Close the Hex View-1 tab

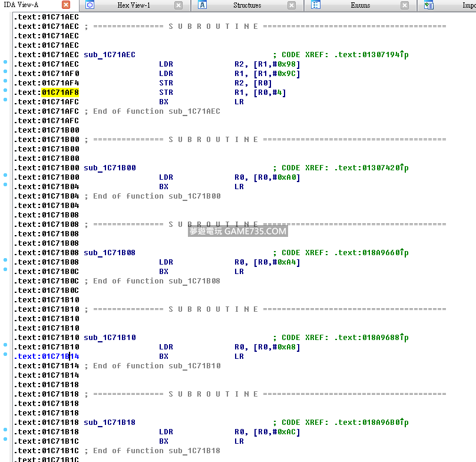178,5
